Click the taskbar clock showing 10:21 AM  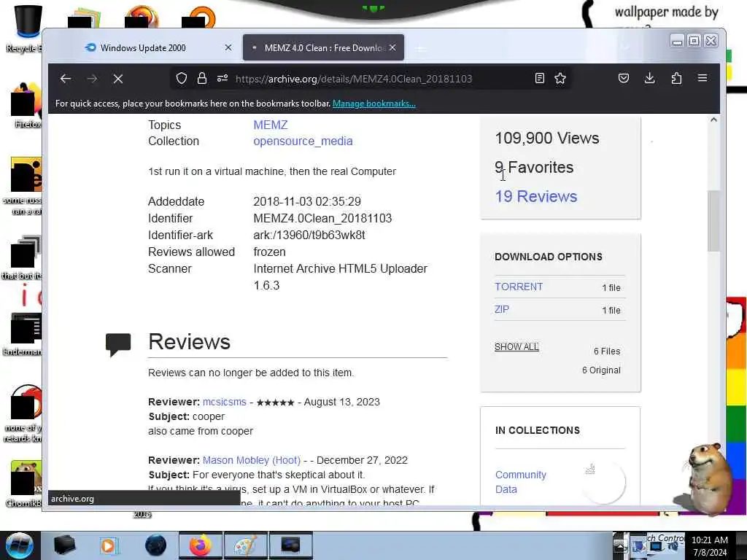pyautogui.click(x=710, y=546)
